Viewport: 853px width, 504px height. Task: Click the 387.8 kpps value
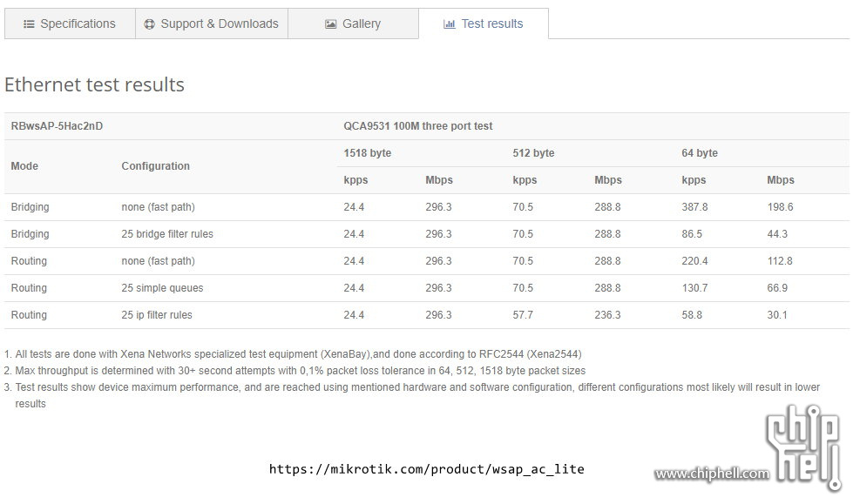694,207
